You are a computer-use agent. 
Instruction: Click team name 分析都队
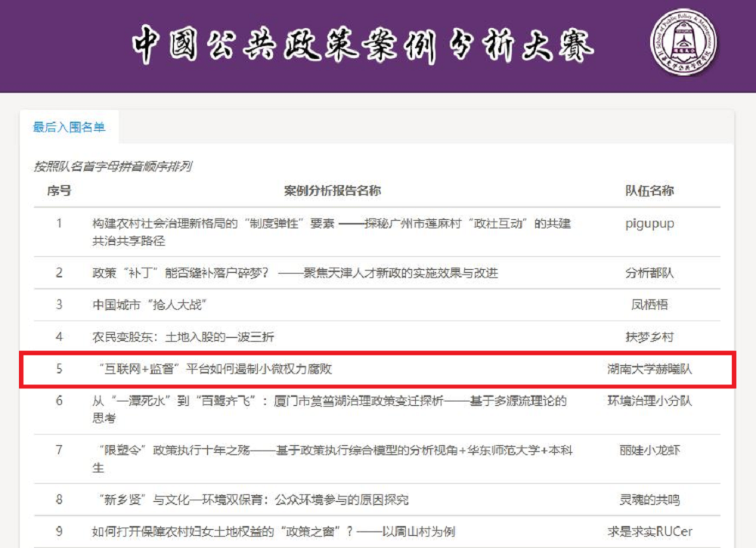click(649, 273)
